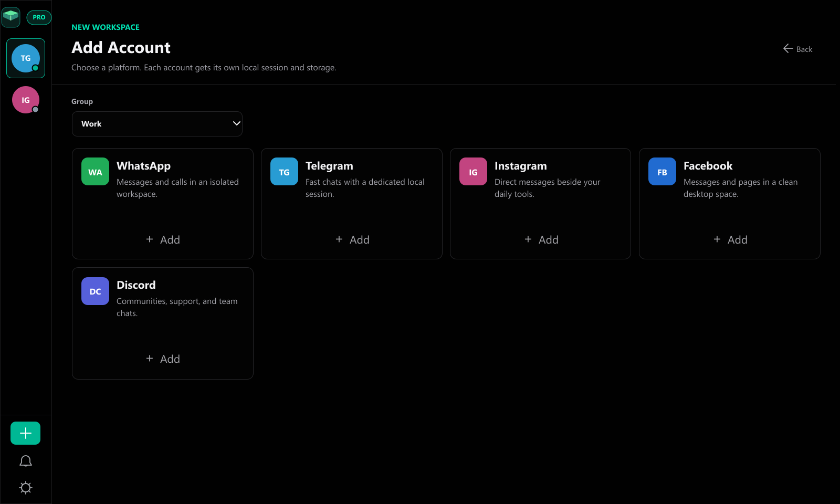Screen dimensions: 840x504
Task: Click 'Communities, support, and team chats' text
Action: pyautogui.click(x=177, y=307)
